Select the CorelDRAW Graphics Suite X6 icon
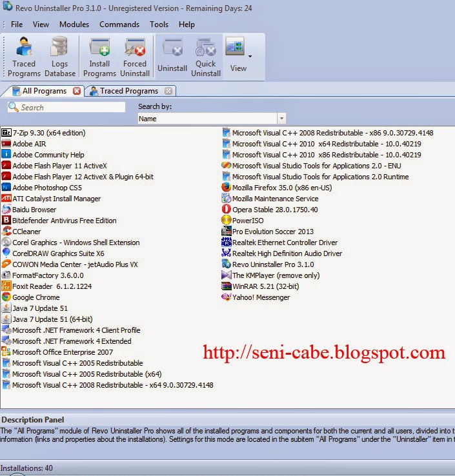Viewport: 455px width, 476px height. point(6,253)
